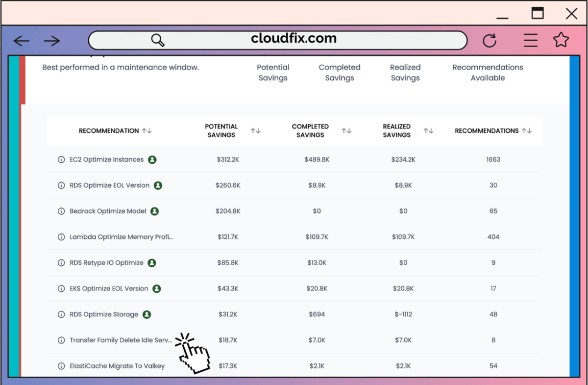
Task: Open info icon for RDS Optimize EOL Version
Action: (x=61, y=185)
